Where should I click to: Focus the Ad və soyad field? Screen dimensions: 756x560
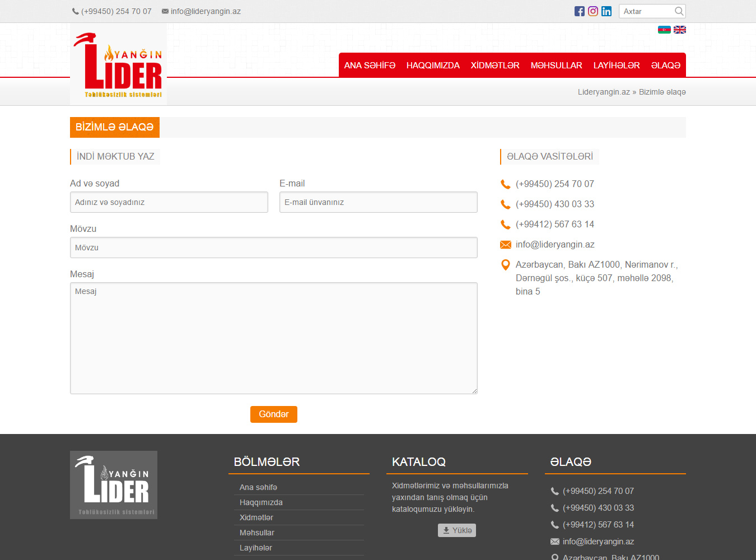(169, 202)
